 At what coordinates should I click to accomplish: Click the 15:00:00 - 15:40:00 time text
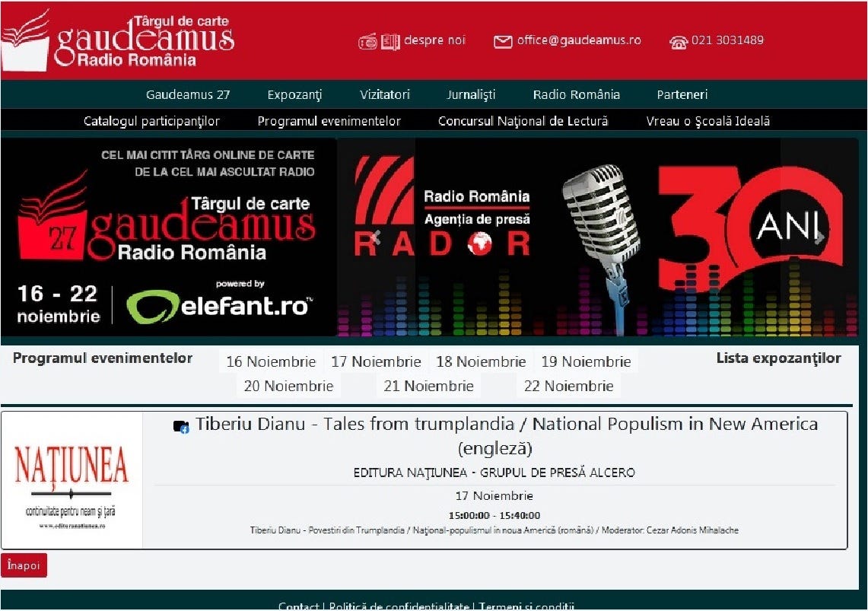click(x=494, y=515)
